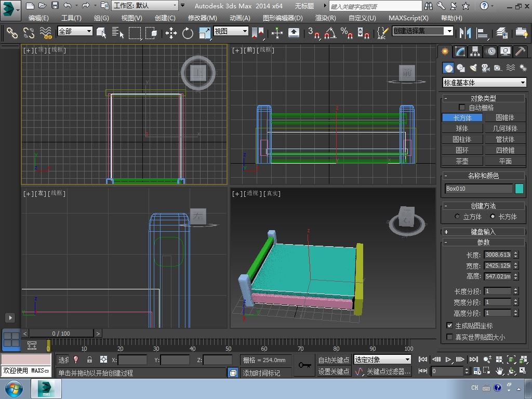Click the Box010 object color swatch
532x399 pixels.
[519, 189]
